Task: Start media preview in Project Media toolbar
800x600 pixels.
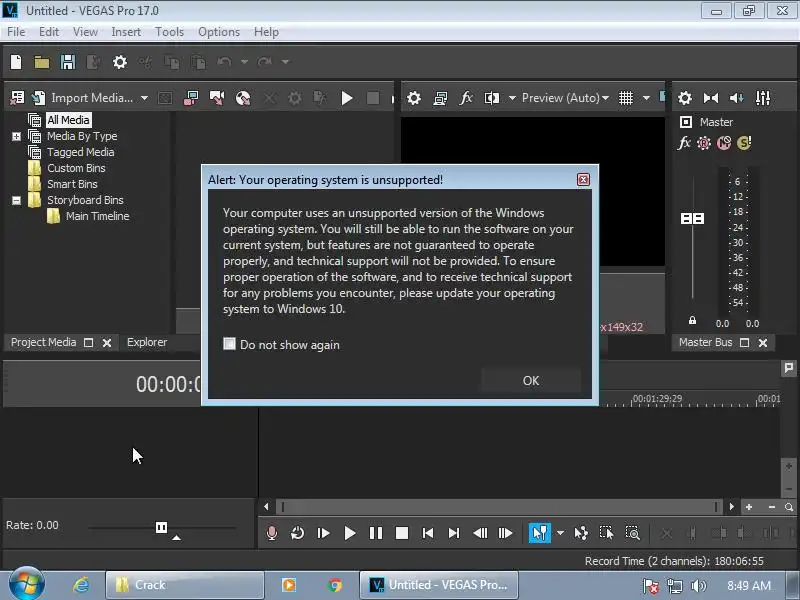Action: tap(346, 98)
